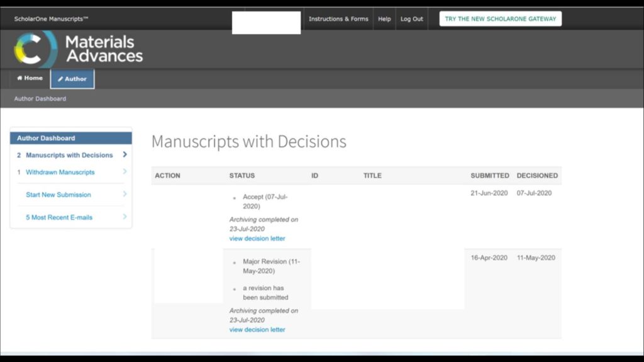
Task: Click decisioned date 11-May-2020
Action: point(536,258)
